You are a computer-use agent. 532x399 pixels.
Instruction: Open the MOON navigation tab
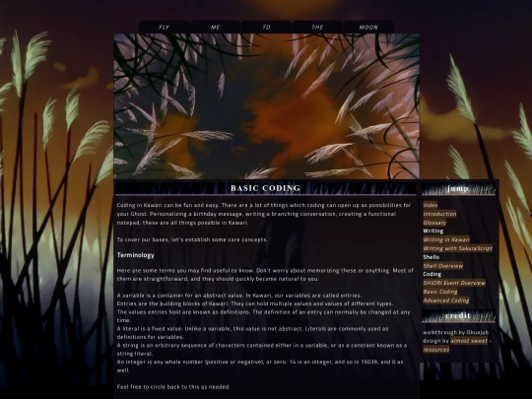(368, 28)
